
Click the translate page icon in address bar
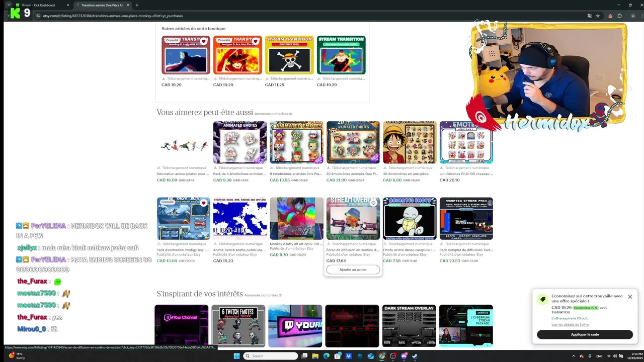590,16
